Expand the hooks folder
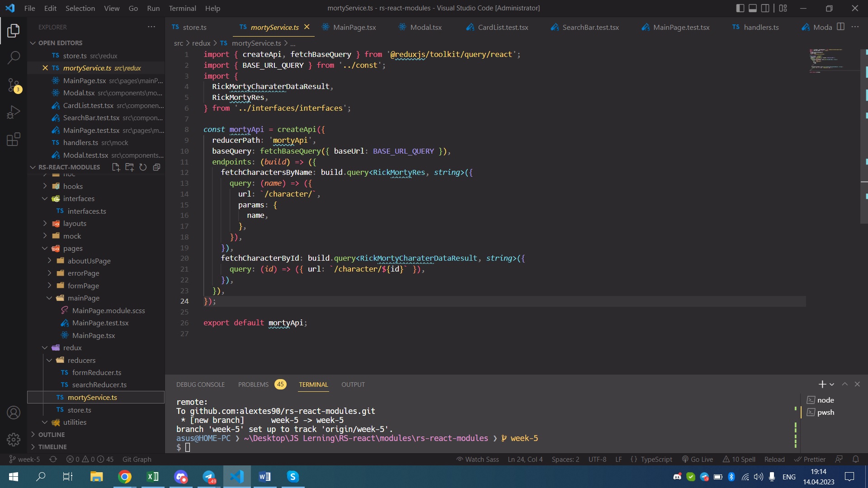This screenshot has height=488, width=868. pyautogui.click(x=73, y=186)
